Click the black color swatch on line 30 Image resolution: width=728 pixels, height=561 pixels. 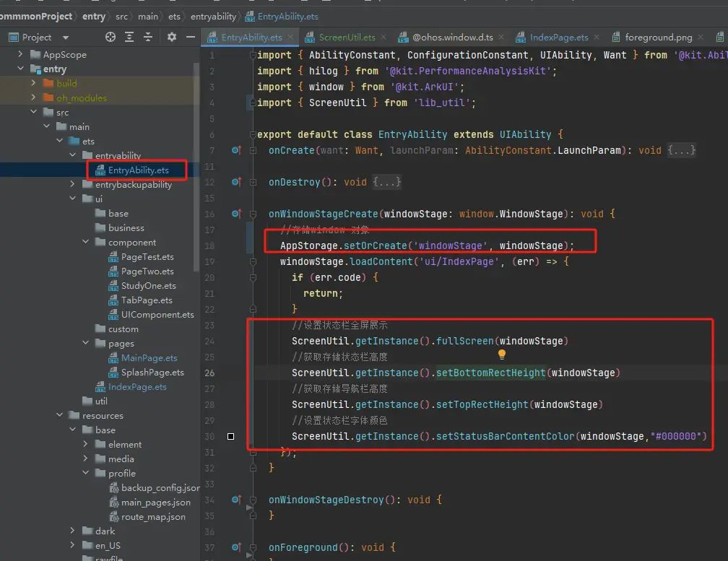(x=230, y=436)
